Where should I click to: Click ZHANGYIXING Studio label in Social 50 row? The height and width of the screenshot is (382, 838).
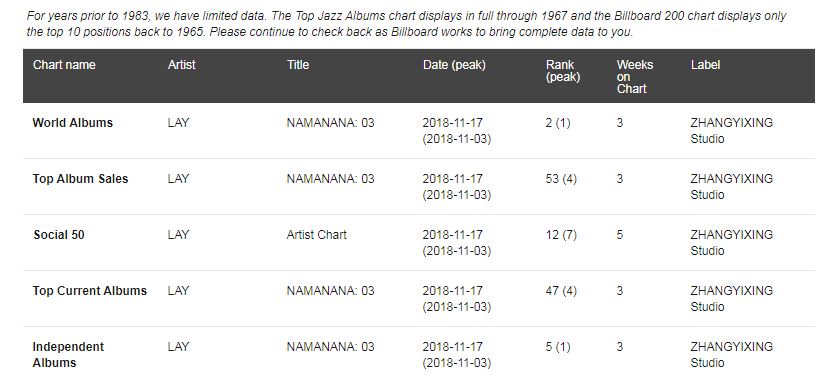coord(732,243)
